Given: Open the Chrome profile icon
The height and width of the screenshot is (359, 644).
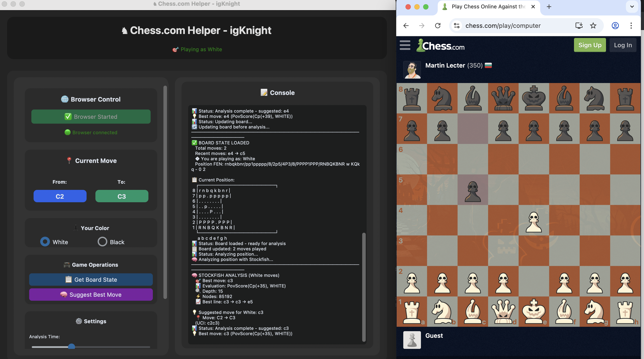Looking at the screenshot, I should 615,25.
